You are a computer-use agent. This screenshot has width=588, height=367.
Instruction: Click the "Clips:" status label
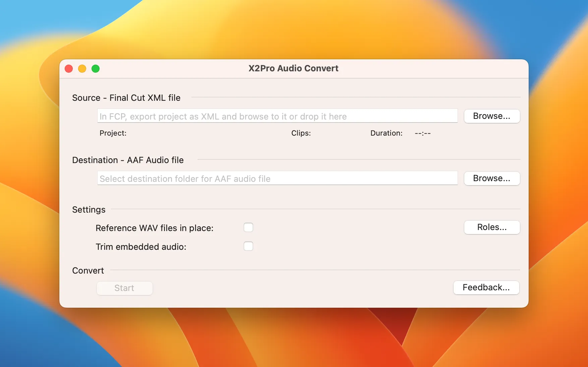tap(300, 133)
